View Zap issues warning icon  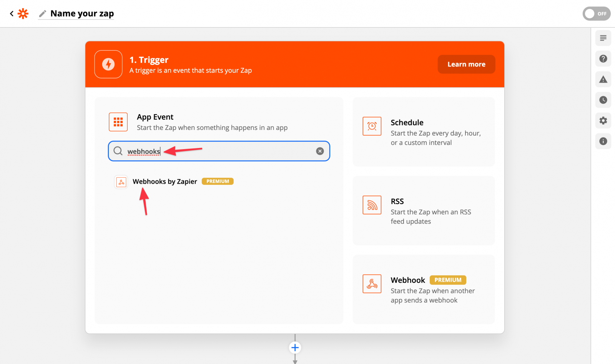click(603, 79)
